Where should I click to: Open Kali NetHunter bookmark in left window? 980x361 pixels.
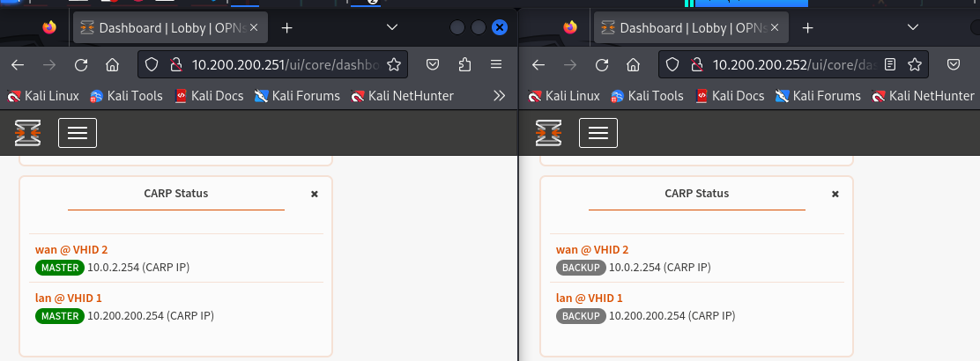point(402,96)
